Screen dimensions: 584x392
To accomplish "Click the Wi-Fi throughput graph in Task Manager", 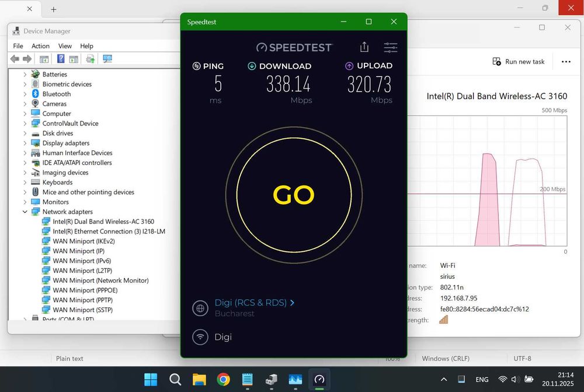I will [488, 181].
